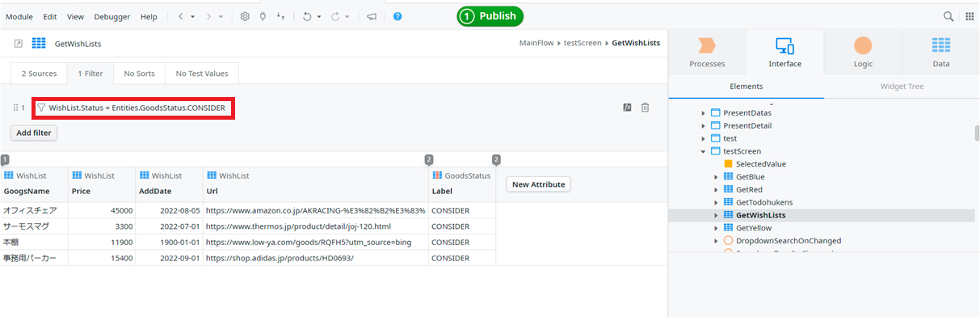
Task: Open the View menu
Action: [75, 16]
